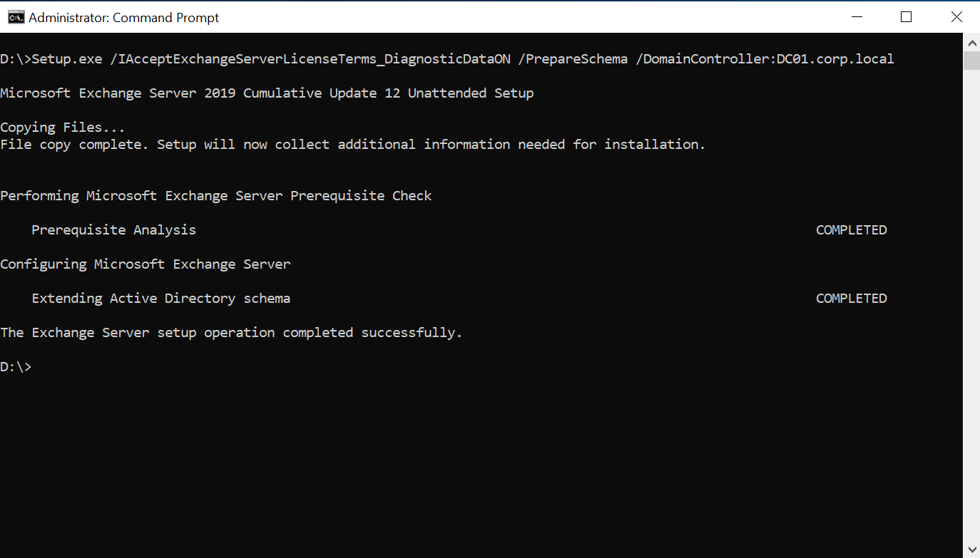Select the Exchange Server 2019 CU12 header line
Image resolution: width=980 pixels, height=558 pixels.
(267, 93)
